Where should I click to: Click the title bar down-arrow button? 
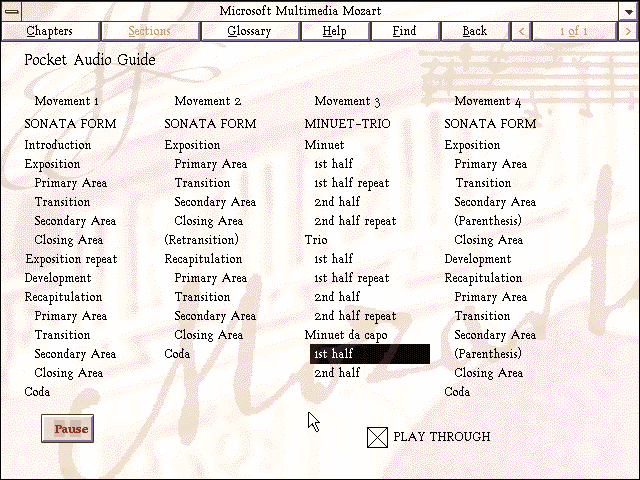tap(629, 11)
